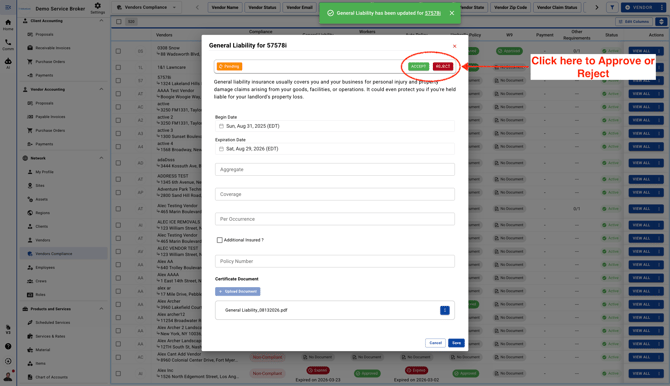Image resolution: width=670 pixels, height=386 pixels.
Task: Open user profile avatar icon
Action: pyautogui.click(x=8, y=376)
